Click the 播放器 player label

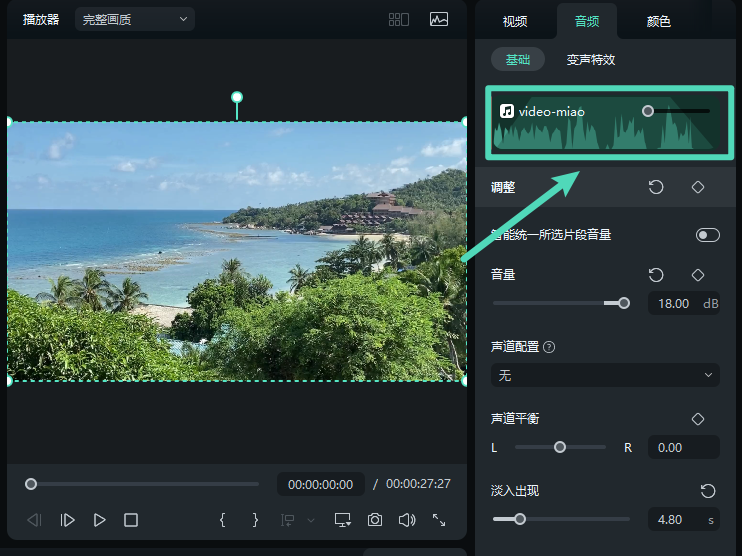point(41,19)
